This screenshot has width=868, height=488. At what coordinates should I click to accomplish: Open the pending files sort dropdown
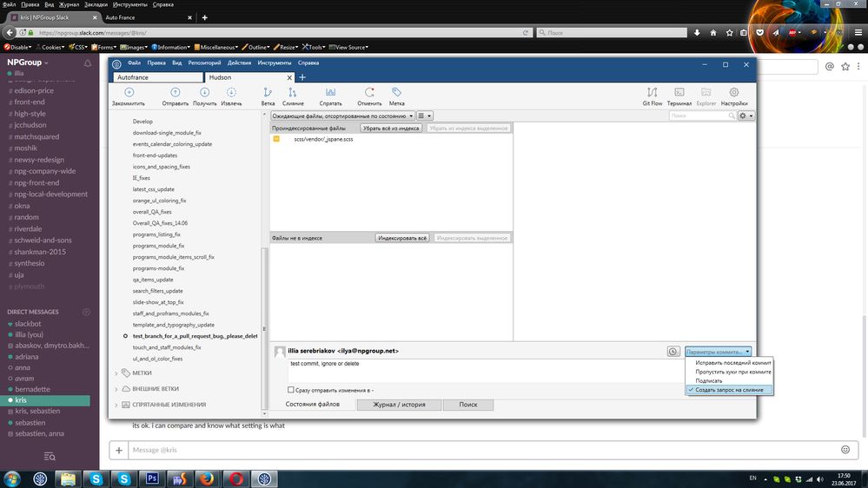(x=342, y=116)
